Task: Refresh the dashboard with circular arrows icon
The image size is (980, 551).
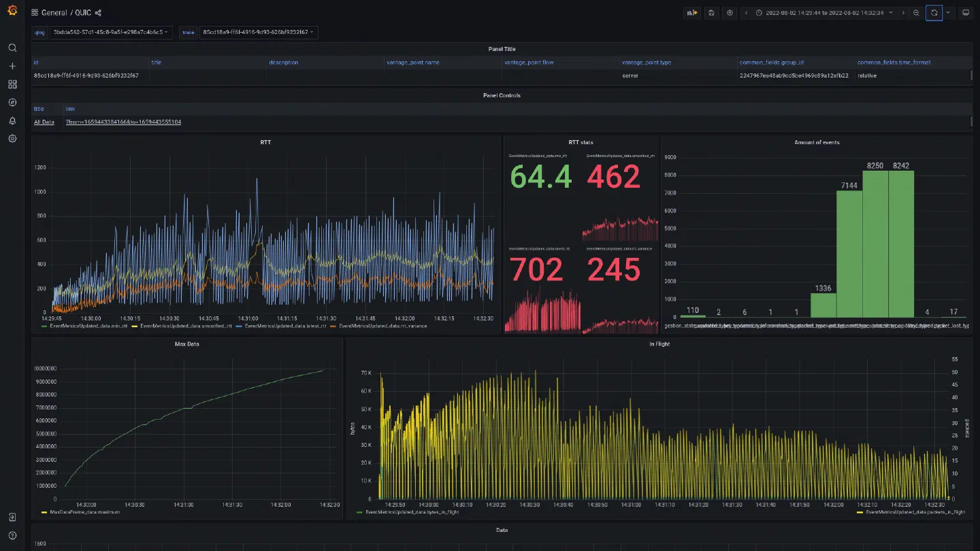Action: coord(934,13)
